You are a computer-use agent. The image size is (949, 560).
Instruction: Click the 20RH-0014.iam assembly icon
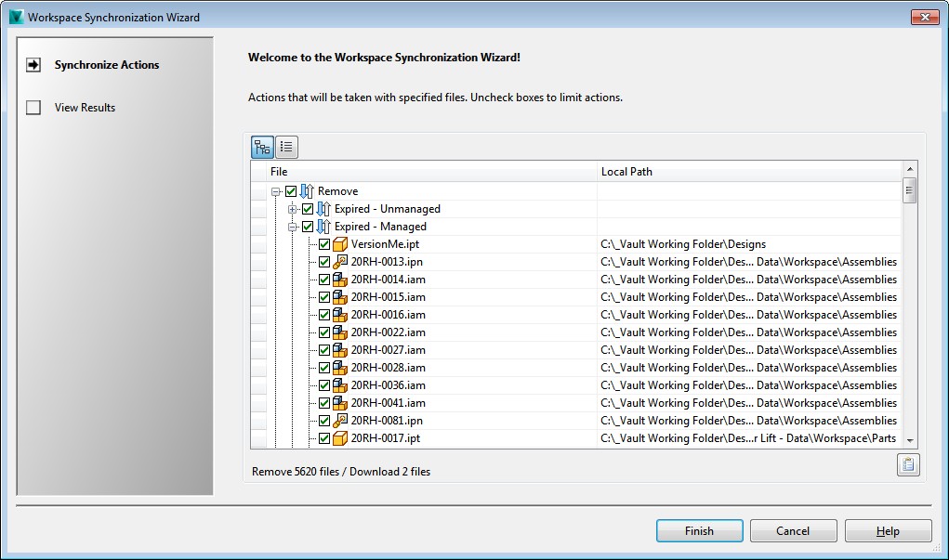[x=340, y=280]
